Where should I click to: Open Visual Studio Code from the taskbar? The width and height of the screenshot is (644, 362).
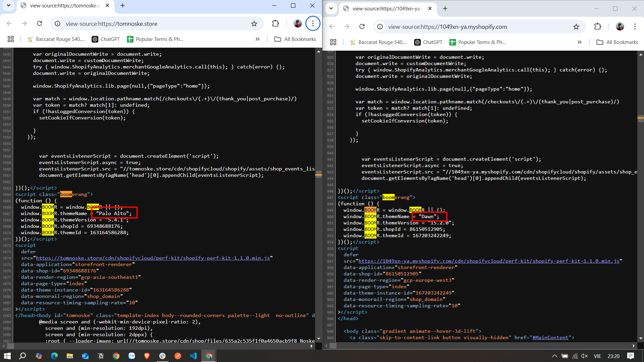click(193, 356)
